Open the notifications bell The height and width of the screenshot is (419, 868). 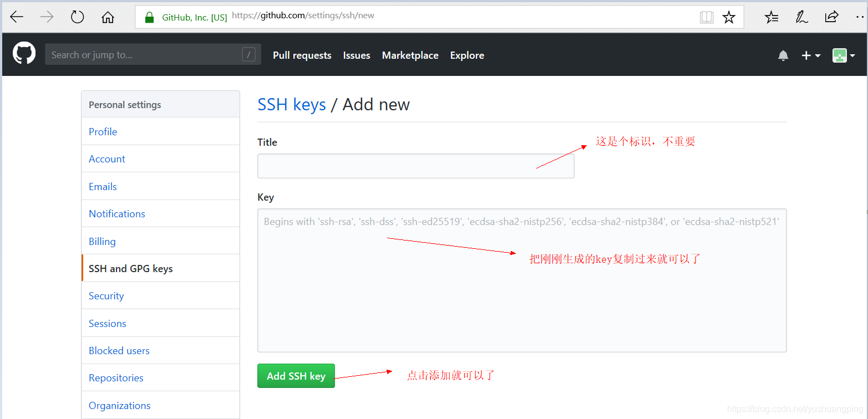(x=783, y=55)
